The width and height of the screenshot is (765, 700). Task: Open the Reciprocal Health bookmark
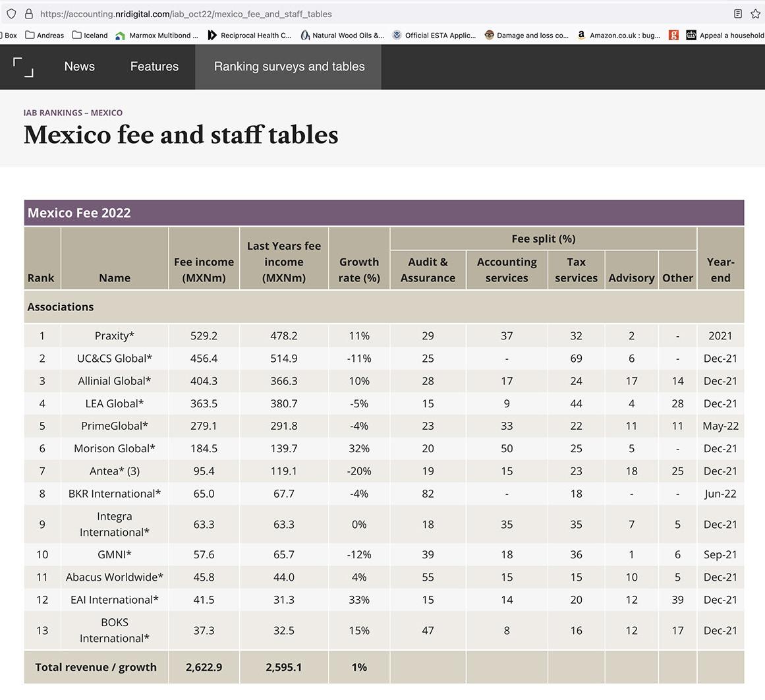pyautogui.click(x=250, y=36)
